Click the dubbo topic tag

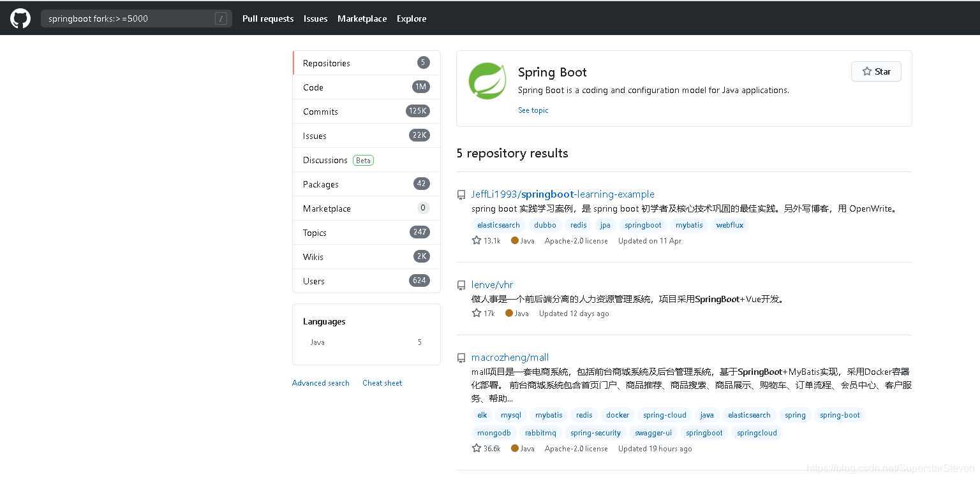pyautogui.click(x=545, y=225)
